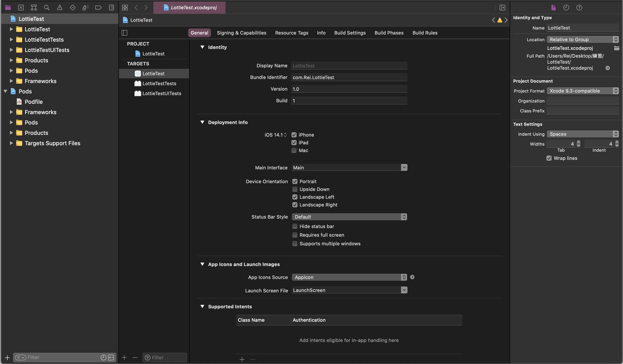Open the Main Interface dropdown
This screenshot has width=623, height=364.
click(404, 168)
